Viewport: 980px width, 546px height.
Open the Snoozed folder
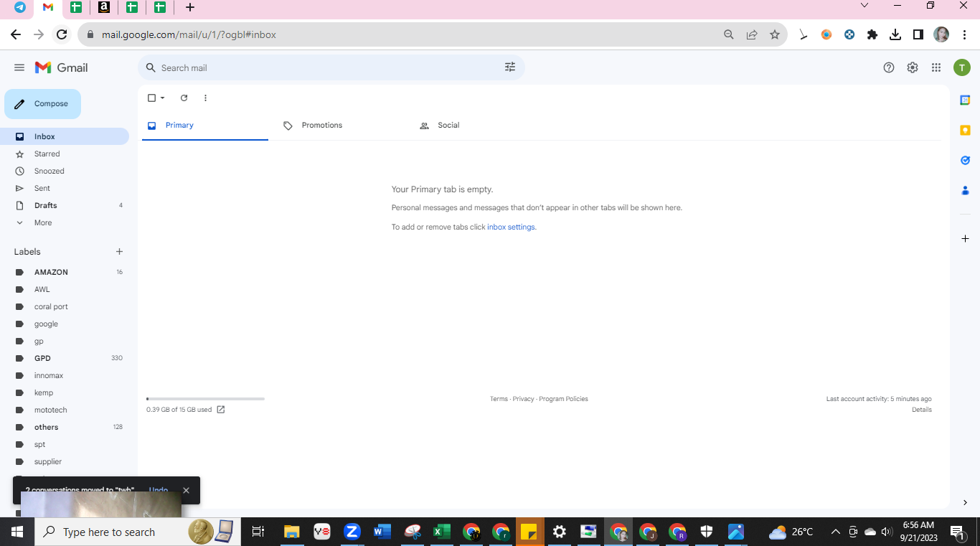point(65,171)
